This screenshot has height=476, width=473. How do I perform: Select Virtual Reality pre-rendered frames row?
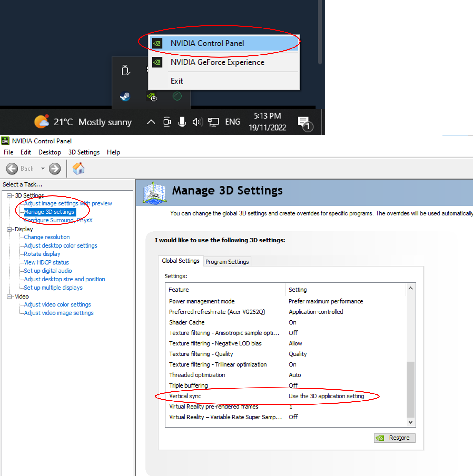(x=286, y=407)
